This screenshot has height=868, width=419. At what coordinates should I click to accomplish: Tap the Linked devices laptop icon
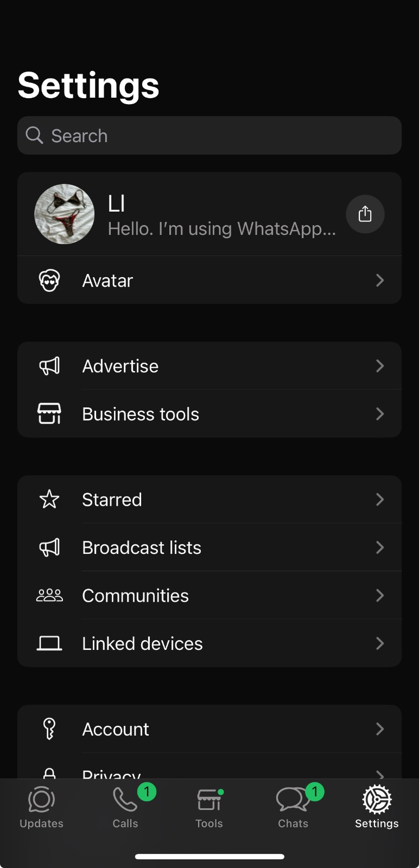coord(49,643)
